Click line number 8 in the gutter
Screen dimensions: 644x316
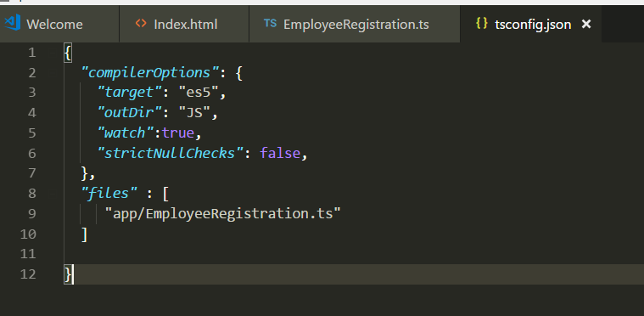tap(32, 193)
